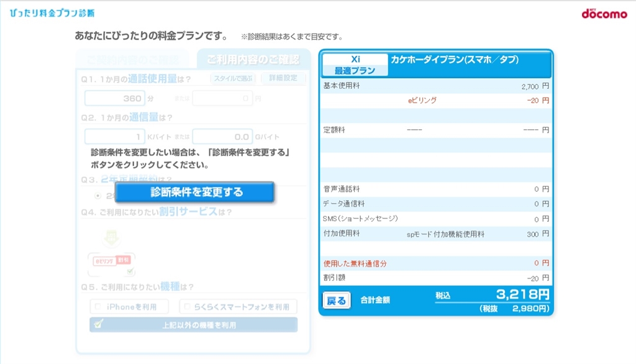636x364 pixels.
Task: Click the eビリング割引 icon
Action: 112,260
